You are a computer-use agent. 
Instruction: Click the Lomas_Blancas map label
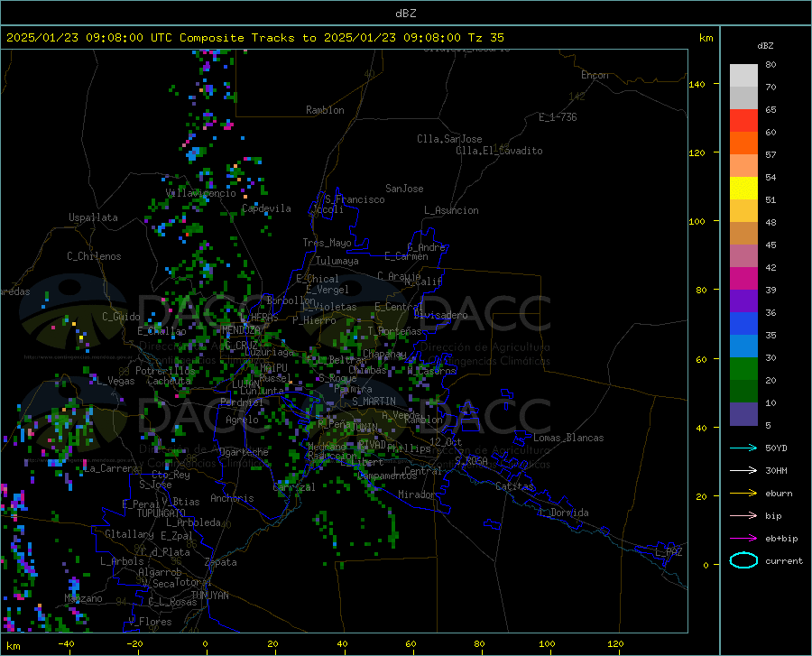tap(568, 438)
